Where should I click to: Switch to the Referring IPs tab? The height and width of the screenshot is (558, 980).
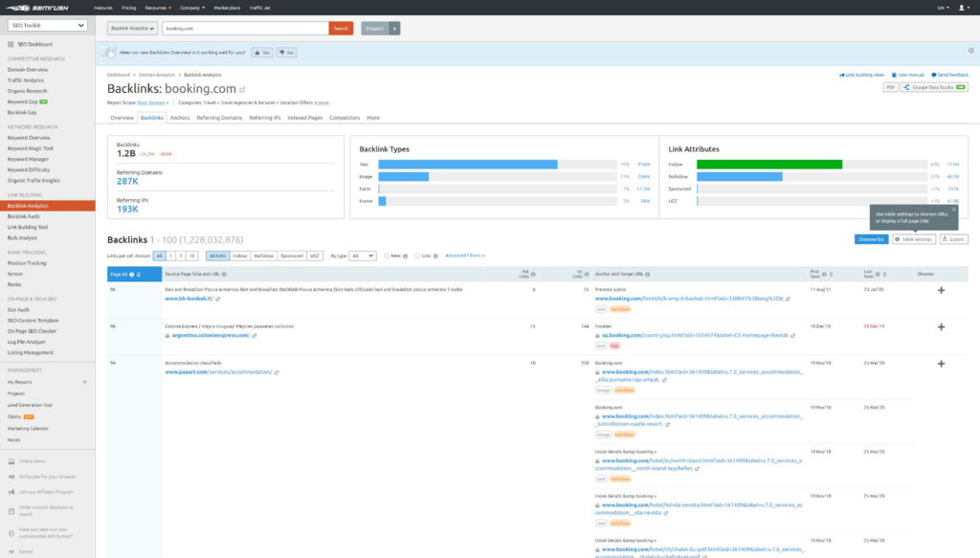pos(265,118)
